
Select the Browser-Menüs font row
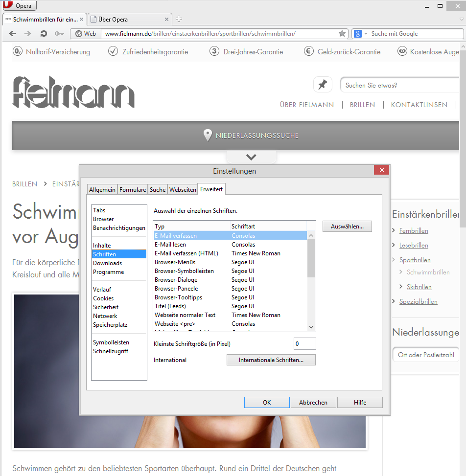[x=230, y=262]
